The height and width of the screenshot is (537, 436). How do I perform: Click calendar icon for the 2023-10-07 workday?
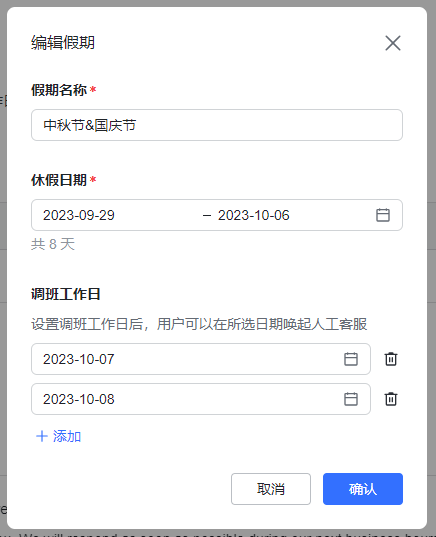point(351,359)
